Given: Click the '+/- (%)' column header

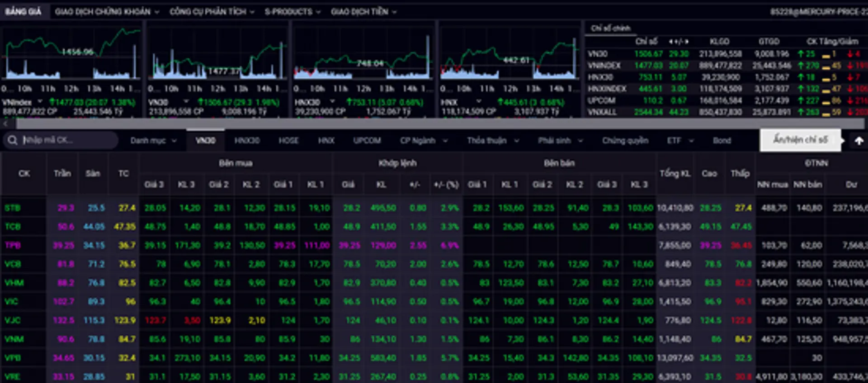Looking at the screenshot, I should (x=446, y=184).
